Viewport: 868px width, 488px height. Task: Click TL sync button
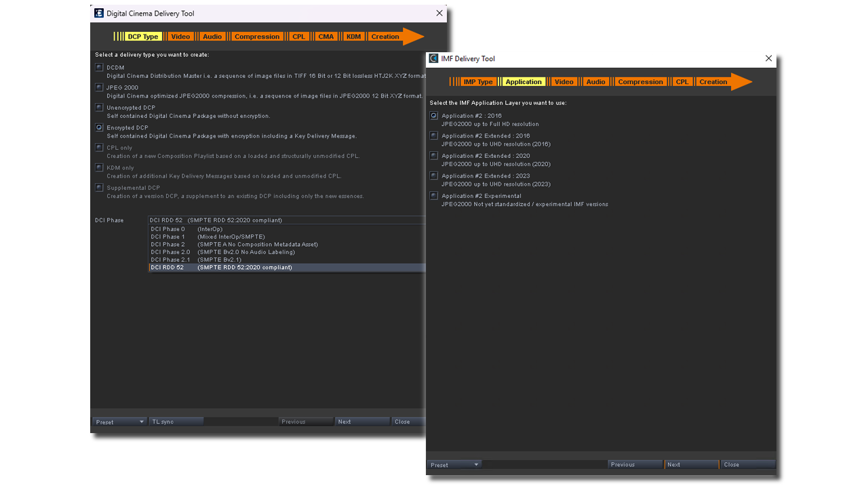coord(176,422)
